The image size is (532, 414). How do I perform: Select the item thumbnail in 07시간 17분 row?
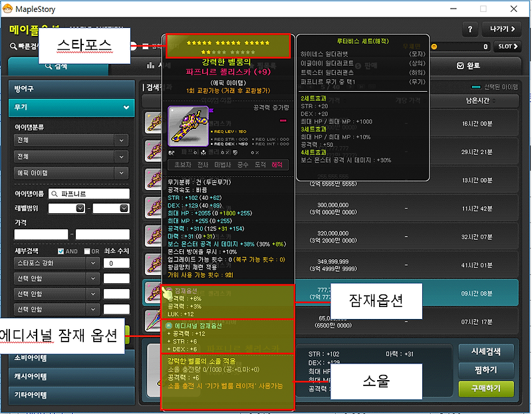click(153, 321)
